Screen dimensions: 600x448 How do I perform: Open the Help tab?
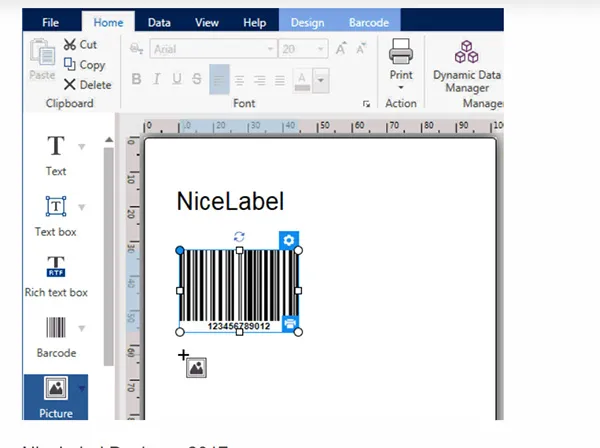point(254,23)
